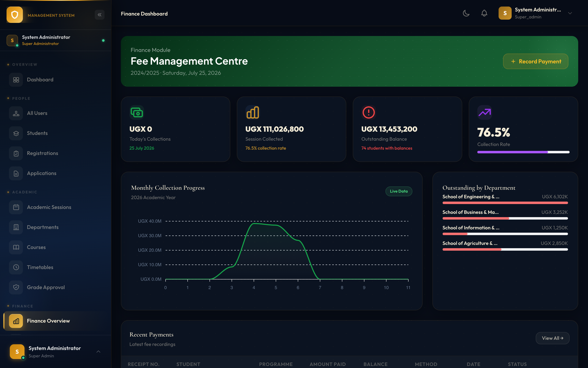Click View All payments link
The height and width of the screenshot is (368, 588).
(552, 338)
